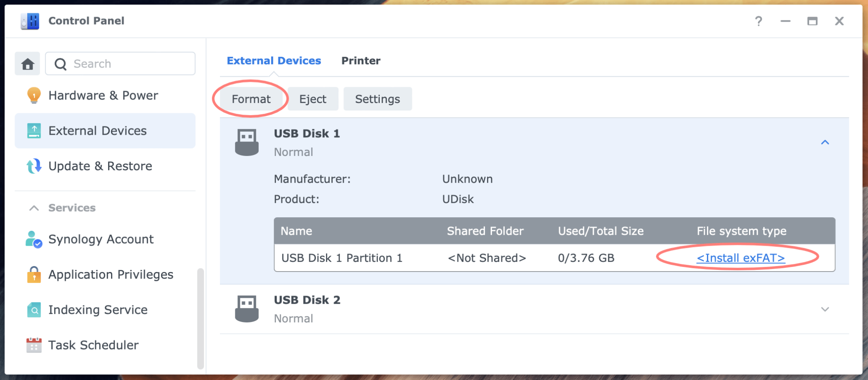
Task: Click the Task Scheduler calendar icon
Action: pos(33,345)
